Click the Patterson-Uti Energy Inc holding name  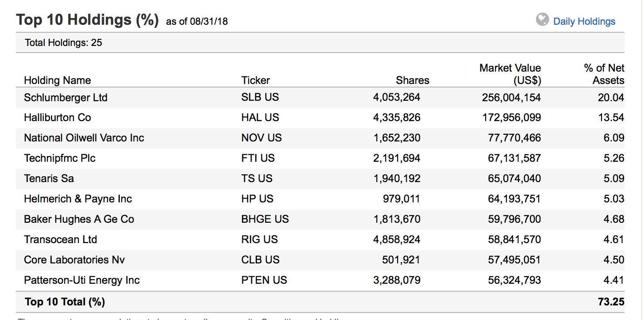click(81, 280)
